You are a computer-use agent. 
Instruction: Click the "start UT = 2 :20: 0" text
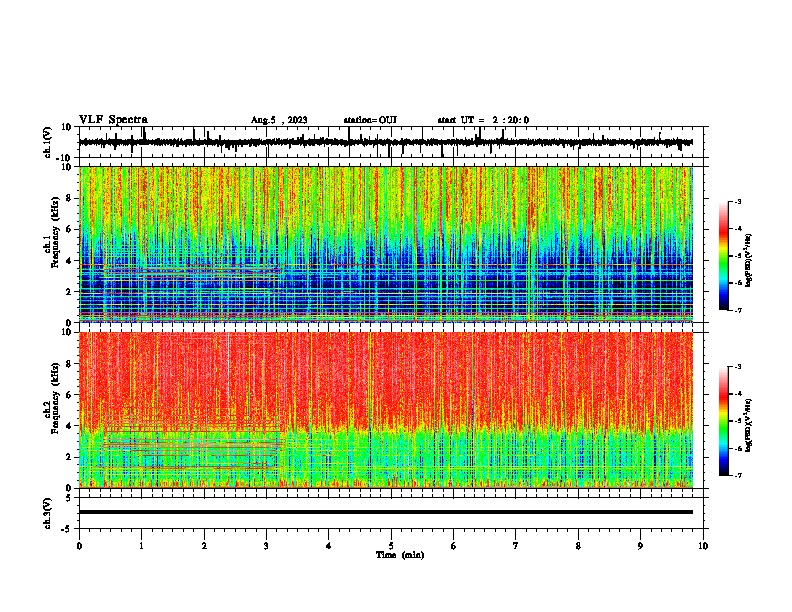tap(483, 120)
